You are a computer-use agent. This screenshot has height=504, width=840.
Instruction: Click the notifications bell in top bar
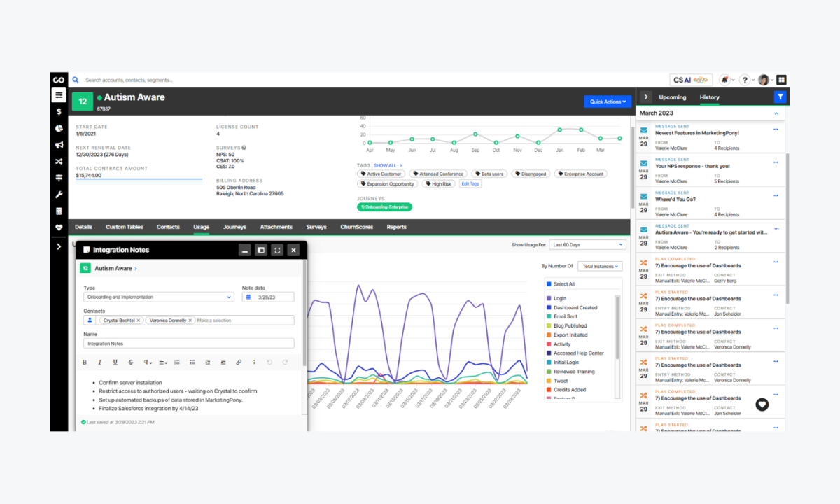[726, 80]
